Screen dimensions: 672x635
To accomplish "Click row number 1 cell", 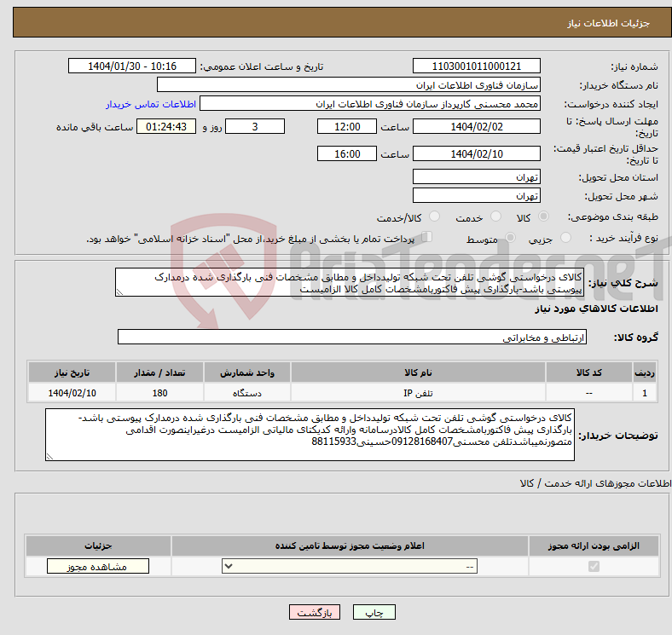I will (x=645, y=393).
